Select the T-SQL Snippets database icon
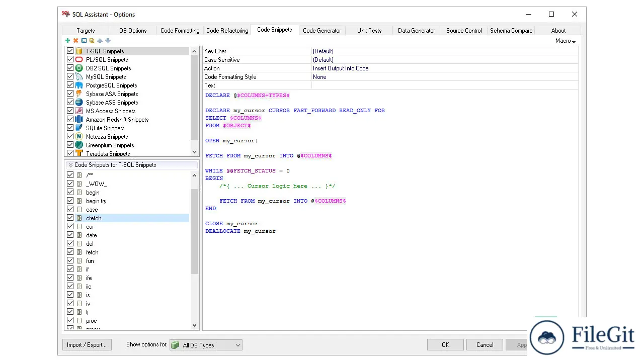644x362 pixels. [79, 51]
